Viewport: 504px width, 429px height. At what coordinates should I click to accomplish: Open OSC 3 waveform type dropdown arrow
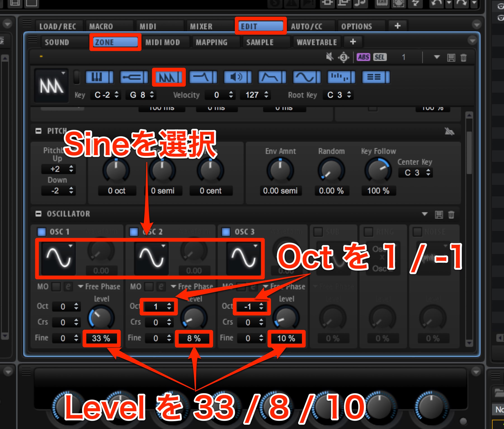point(256,246)
